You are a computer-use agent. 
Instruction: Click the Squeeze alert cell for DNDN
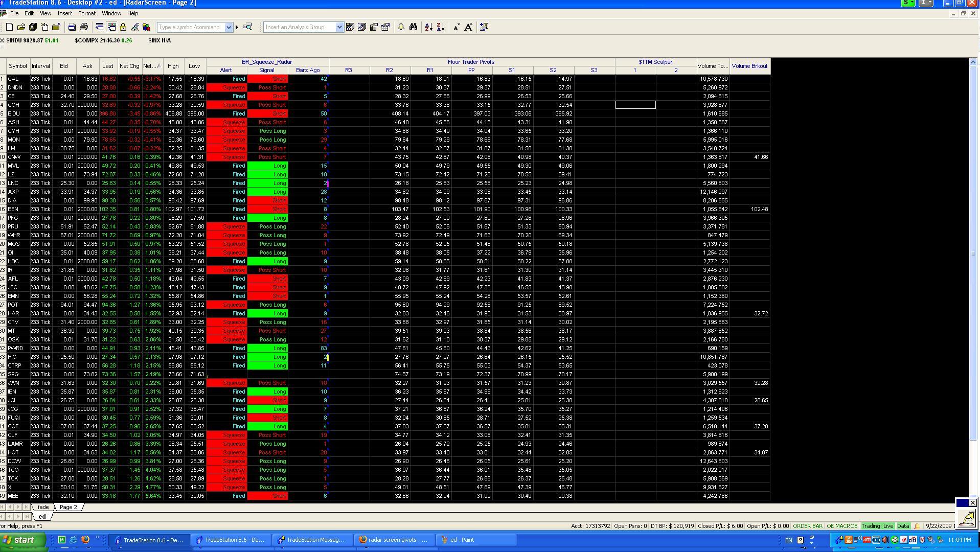click(226, 87)
